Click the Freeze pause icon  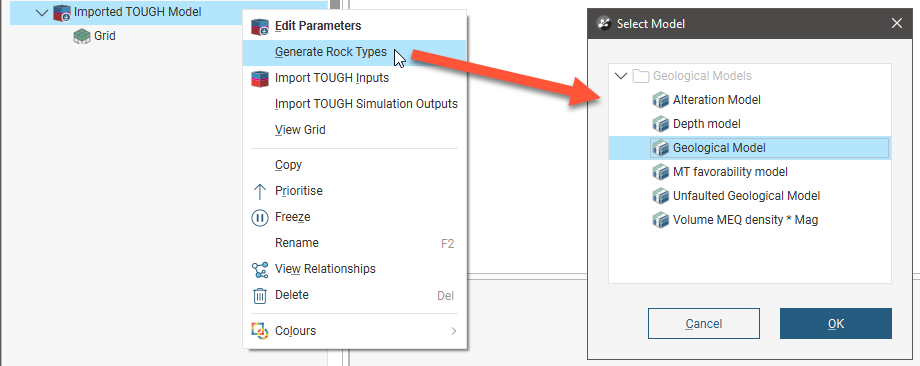260,218
